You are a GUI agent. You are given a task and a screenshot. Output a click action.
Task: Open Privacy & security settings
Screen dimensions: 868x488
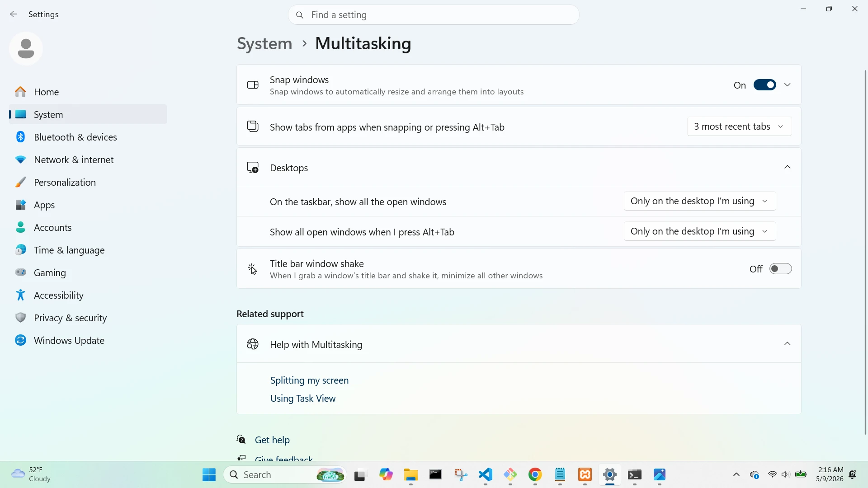(88, 318)
